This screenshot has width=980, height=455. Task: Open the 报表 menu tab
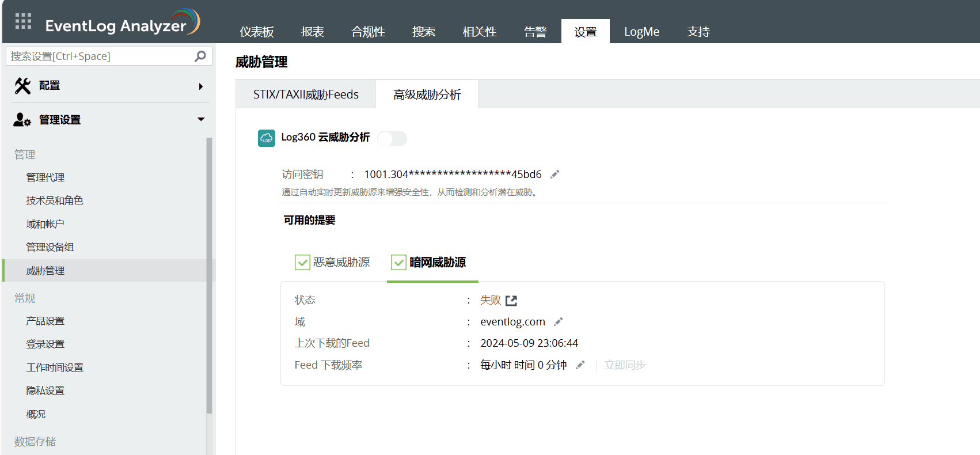tap(313, 32)
